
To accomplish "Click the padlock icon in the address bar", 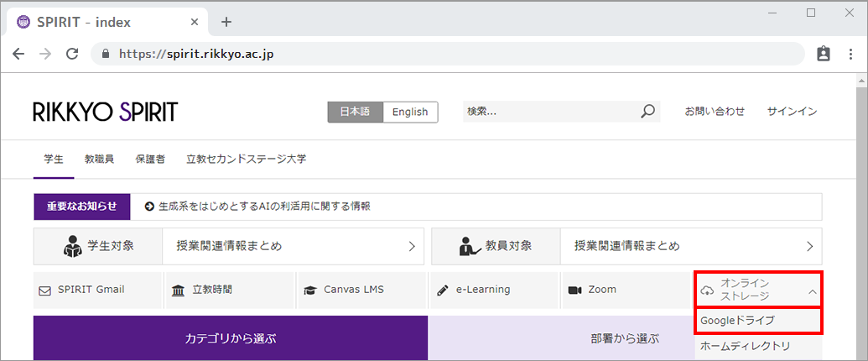I will point(107,55).
